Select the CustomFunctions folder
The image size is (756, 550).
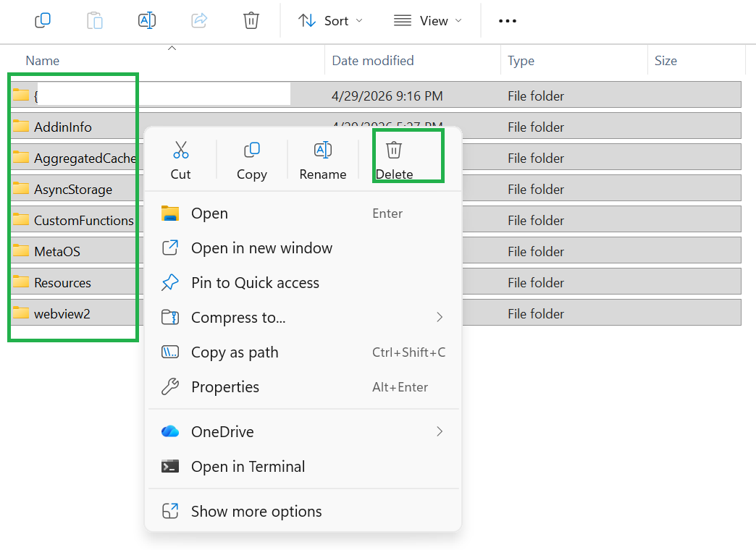84,220
